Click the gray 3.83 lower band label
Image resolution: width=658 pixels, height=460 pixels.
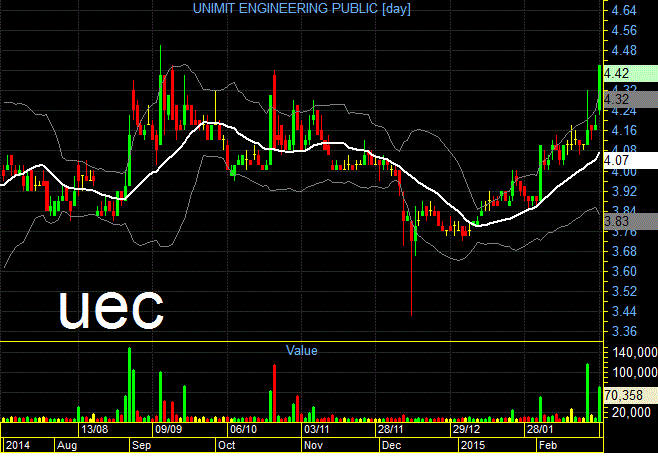tap(630, 221)
